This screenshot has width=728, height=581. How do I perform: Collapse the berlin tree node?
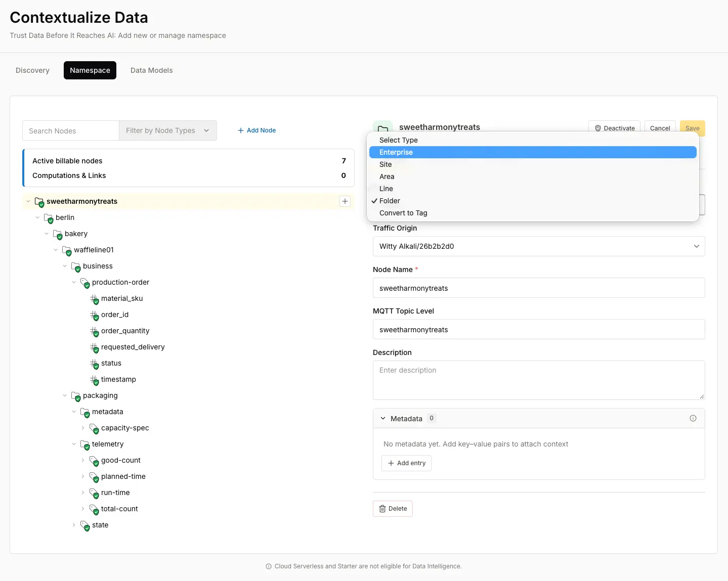(37, 217)
